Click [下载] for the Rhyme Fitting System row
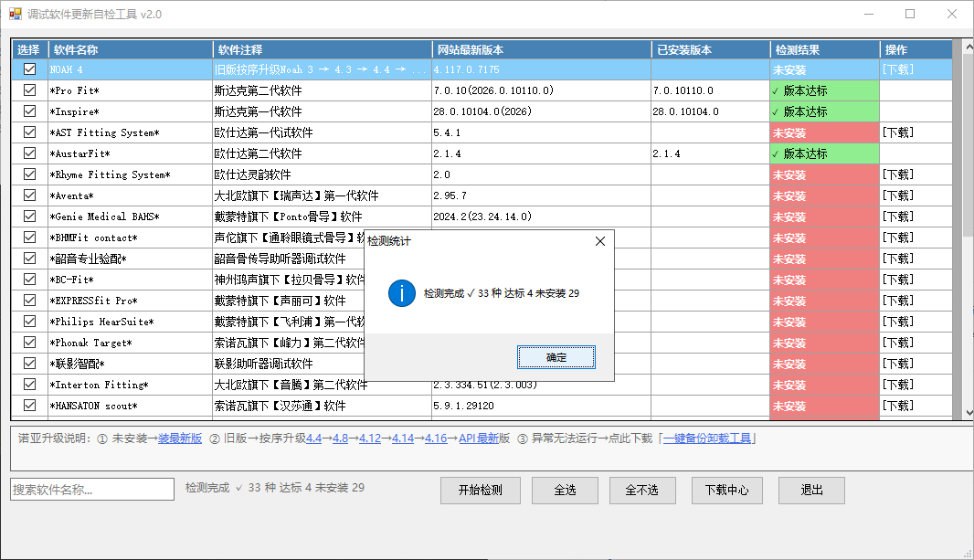The image size is (974, 560). point(897,174)
